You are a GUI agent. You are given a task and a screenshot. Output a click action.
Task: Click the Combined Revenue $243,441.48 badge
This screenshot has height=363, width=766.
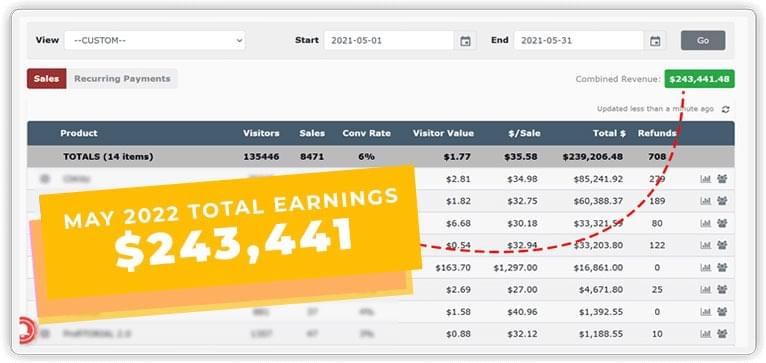click(x=699, y=79)
